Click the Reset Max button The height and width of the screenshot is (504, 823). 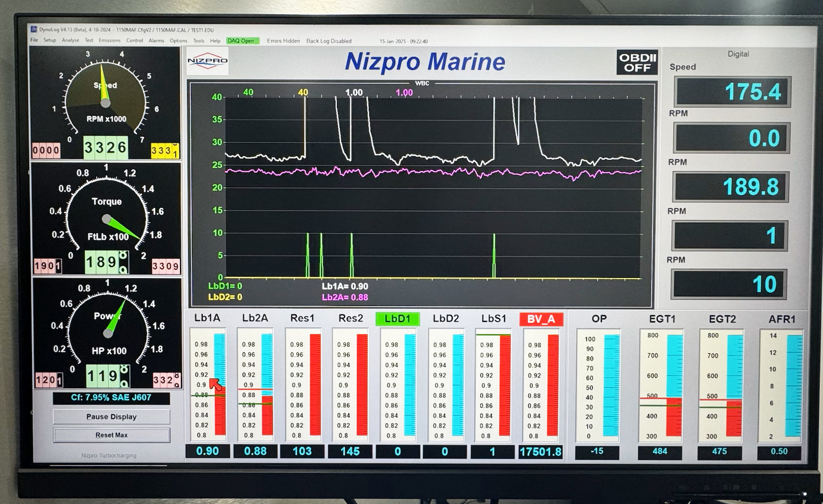112,435
